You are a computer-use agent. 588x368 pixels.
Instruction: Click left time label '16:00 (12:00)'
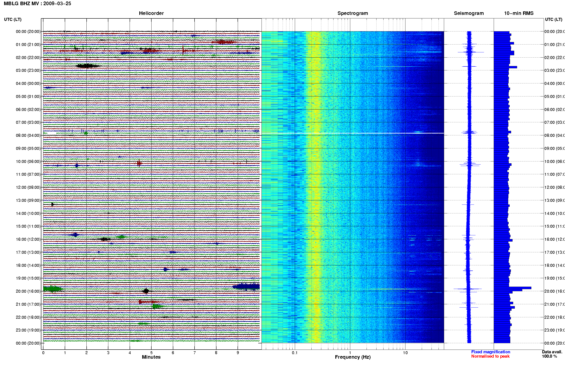28,239
